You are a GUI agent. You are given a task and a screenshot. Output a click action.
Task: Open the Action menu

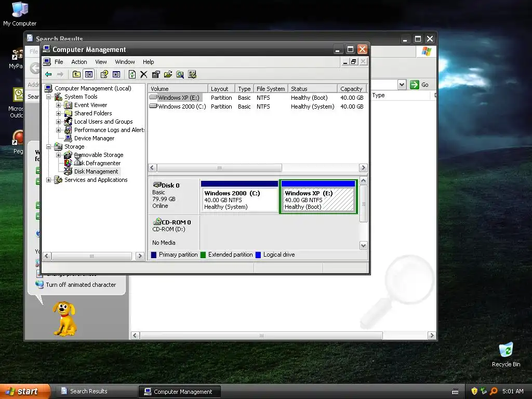tap(79, 62)
